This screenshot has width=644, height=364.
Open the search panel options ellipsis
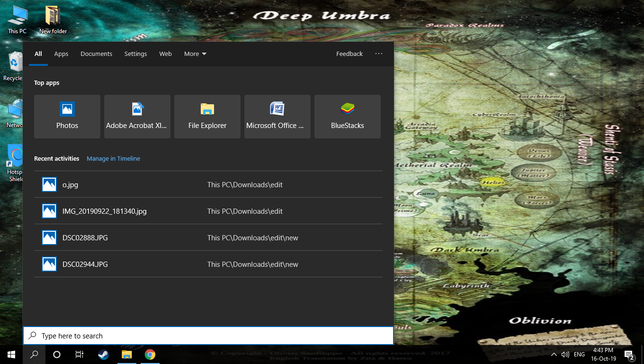tap(379, 54)
